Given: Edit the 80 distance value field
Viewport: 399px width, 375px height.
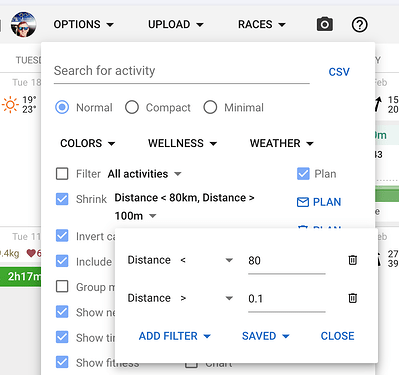Looking at the screenshot, I should [287, 261].
